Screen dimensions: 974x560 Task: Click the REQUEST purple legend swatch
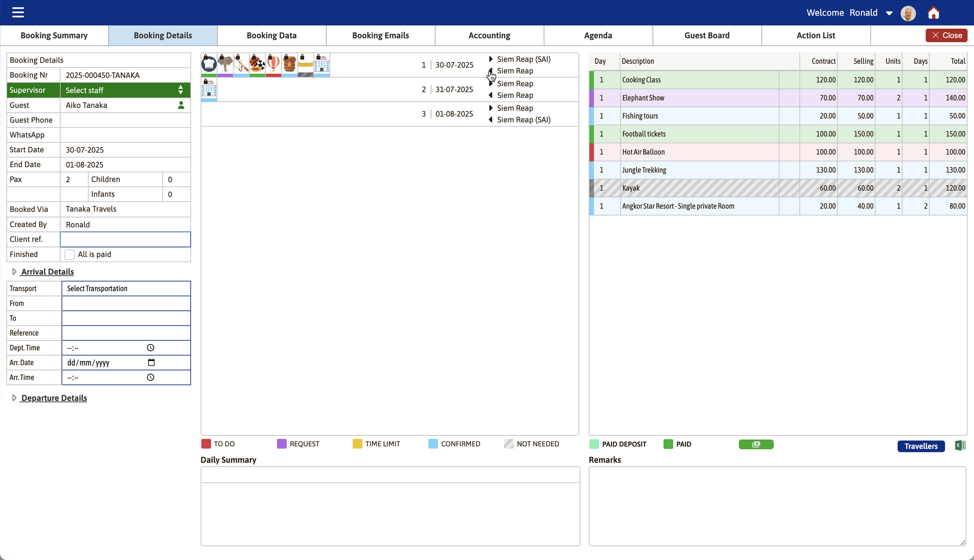(282, 444)
